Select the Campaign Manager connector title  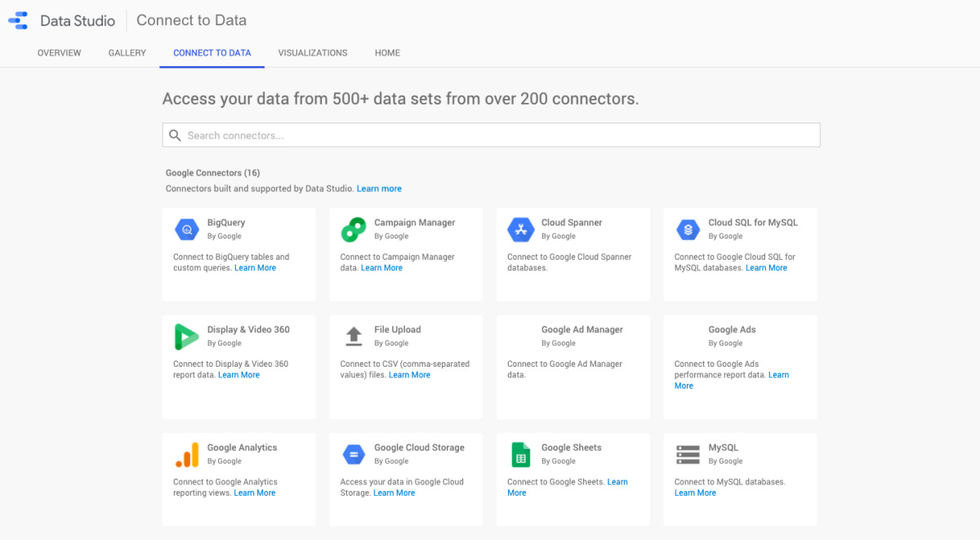pos(415,222)
